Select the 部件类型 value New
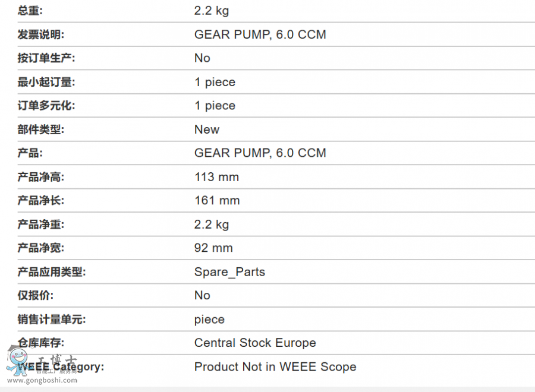This screenshot has width=535, height=392. (x=207, y=129)
